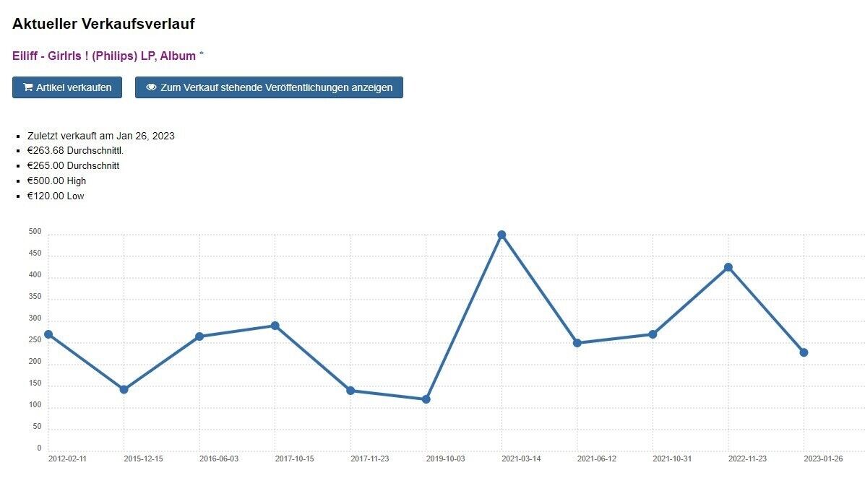Select the 2015-12-15 data point

(x=124, y=389)
